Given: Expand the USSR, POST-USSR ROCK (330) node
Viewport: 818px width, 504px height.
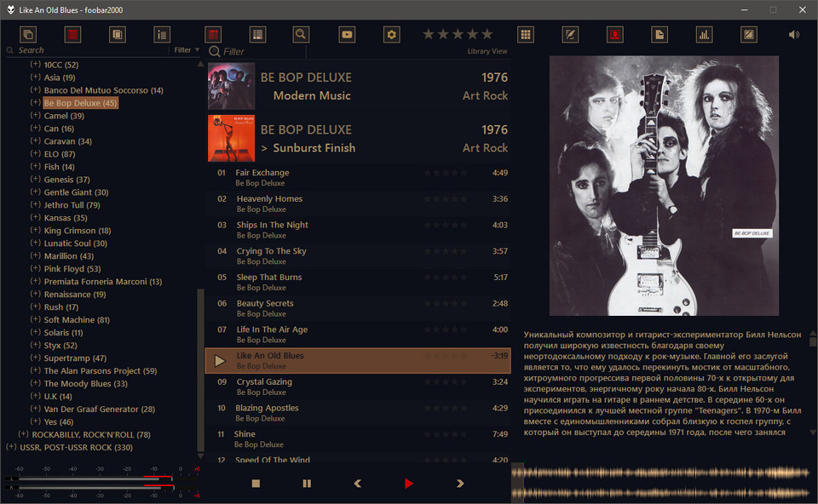Looking at the screenshot, I should [x=11, y=447].
